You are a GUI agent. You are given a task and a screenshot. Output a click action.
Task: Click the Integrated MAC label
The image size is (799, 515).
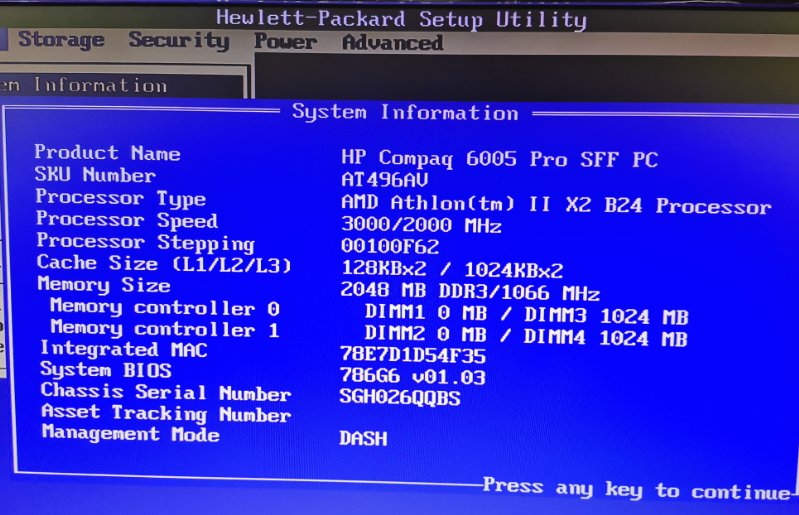point(124,349)
